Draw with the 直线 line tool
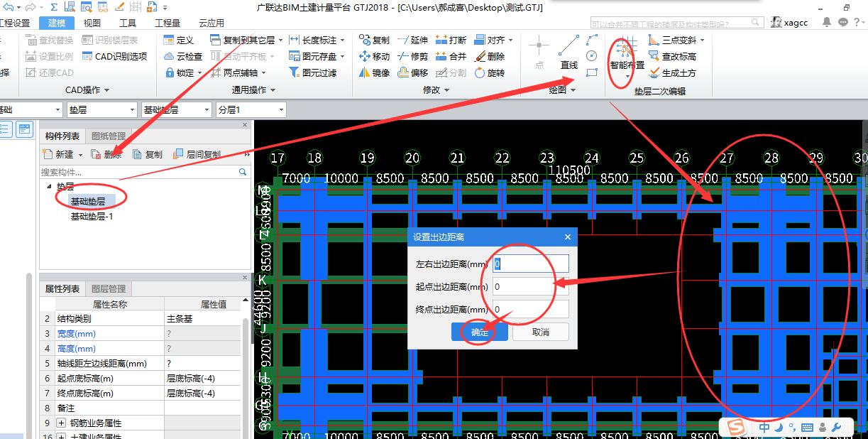 tap(568, 53)
